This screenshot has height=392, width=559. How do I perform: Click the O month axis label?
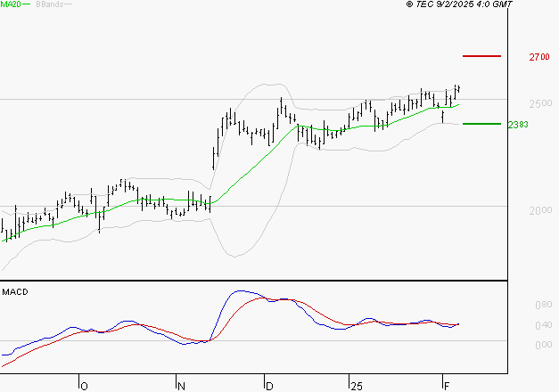(x=84, y=387)
